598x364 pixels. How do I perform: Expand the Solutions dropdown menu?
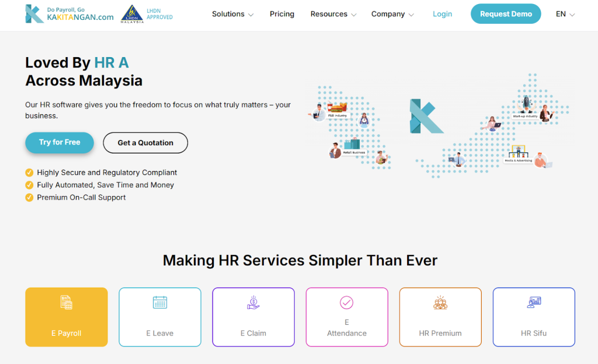pyautogui.click(x=232, y=14)
